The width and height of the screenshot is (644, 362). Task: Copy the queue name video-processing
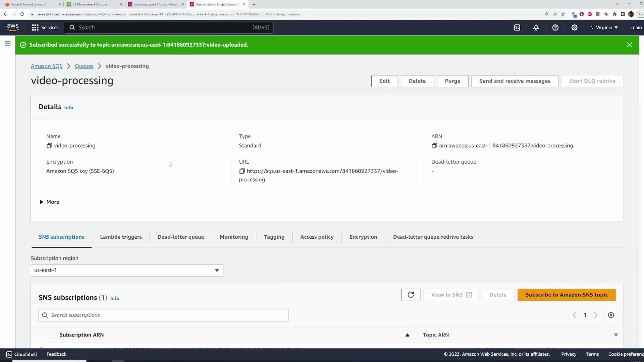click(x=49, y=145)
